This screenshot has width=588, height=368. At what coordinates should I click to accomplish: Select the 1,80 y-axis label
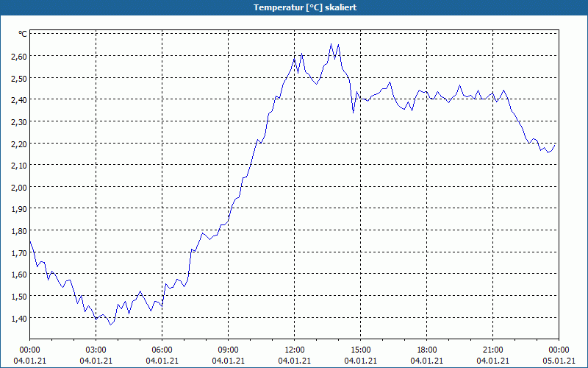tap(19, 231)
